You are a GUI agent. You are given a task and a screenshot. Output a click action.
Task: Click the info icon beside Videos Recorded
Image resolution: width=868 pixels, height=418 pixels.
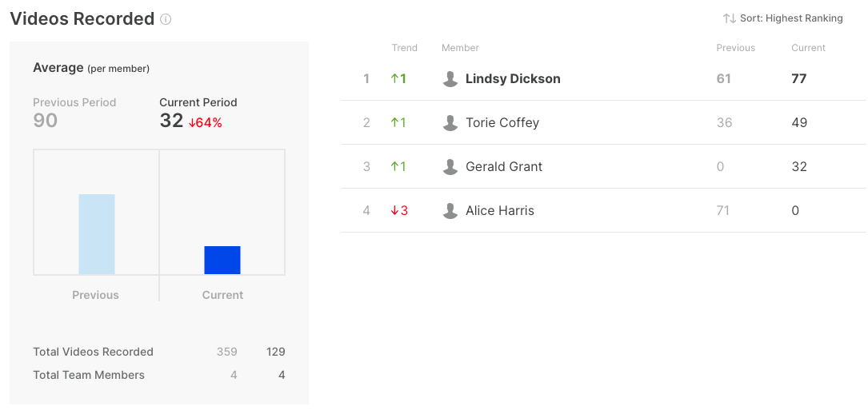tap(166, 19)
